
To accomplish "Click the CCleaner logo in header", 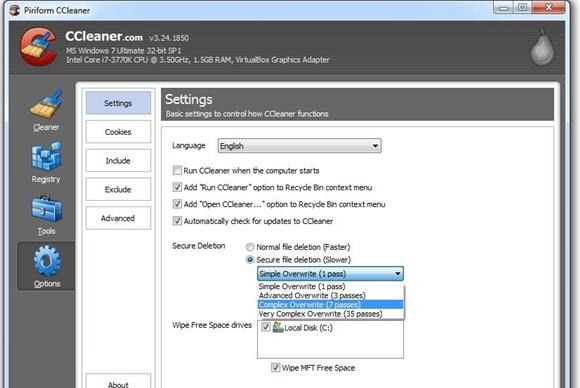I will pyautogui.click(x=39, y=47).
